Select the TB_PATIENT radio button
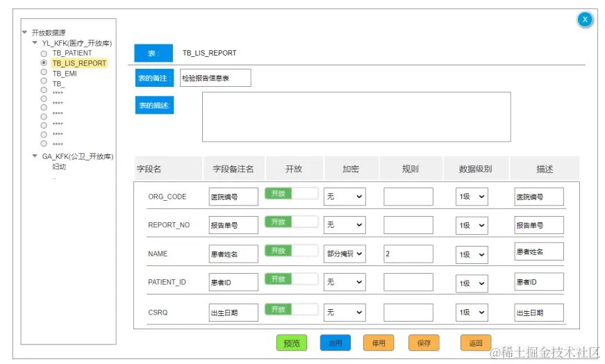Image resolution: width=605 pixels, height=364 pixels. pos(44,53)
